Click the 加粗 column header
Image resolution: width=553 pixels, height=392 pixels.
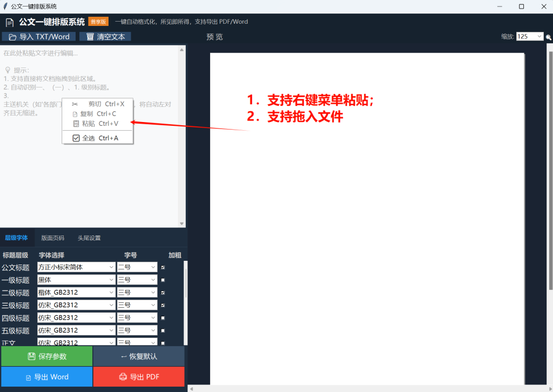coord(175,255)
